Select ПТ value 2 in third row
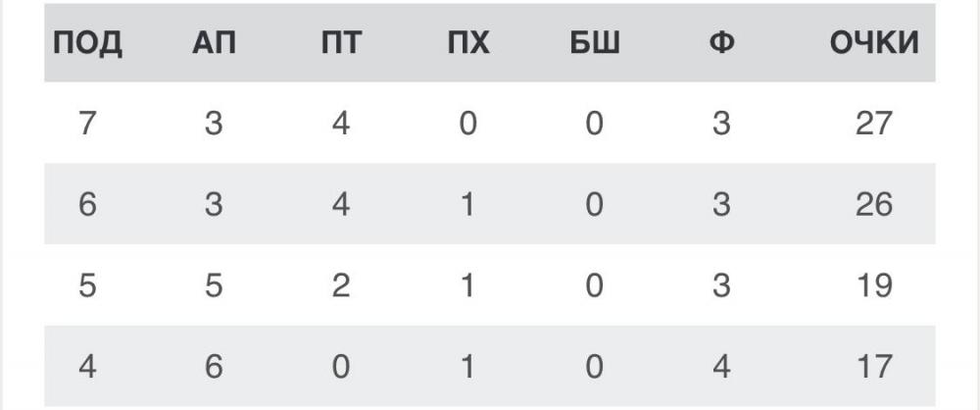This screenshot has height=410, width=980. 341,285
